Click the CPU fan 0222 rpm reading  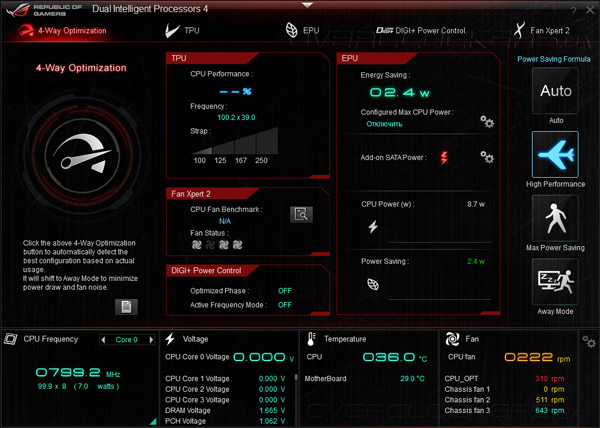[x=537, y=357]
